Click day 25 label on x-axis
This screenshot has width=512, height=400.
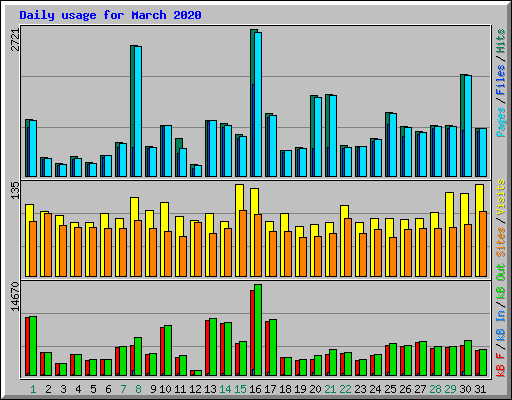tap(390, 389)
